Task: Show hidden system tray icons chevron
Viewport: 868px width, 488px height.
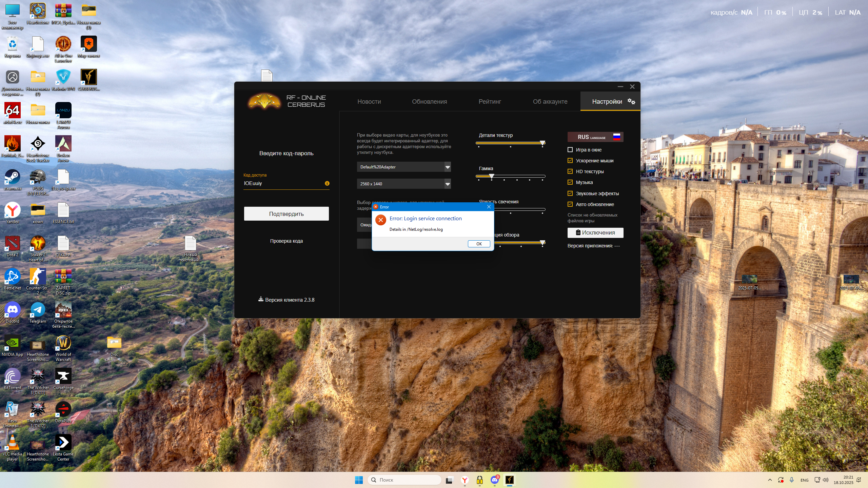Action: point(770,480)
